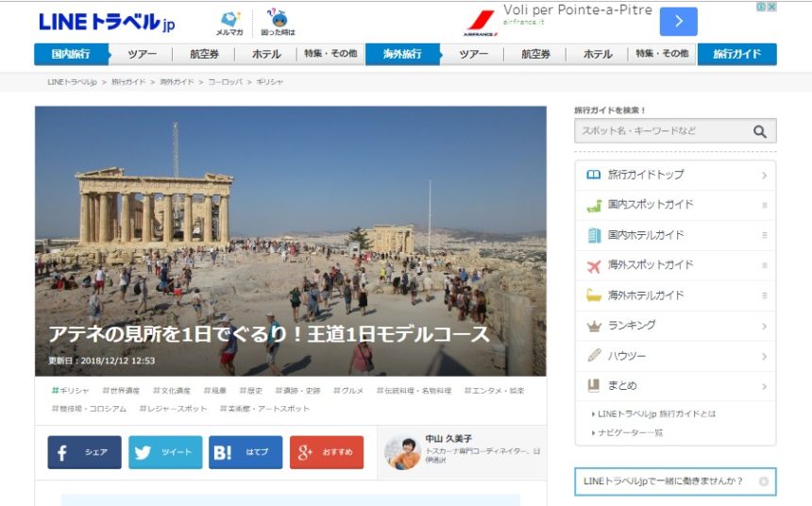Bookmark with the はてブ button
812x506 pixels.
(x=245, y=453)
